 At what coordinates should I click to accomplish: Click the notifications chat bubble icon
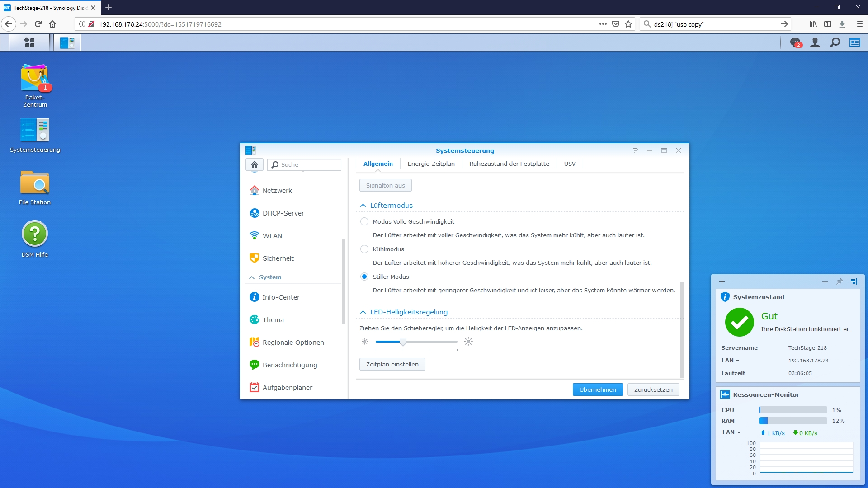pyautogui.click(x=795, y=42)
